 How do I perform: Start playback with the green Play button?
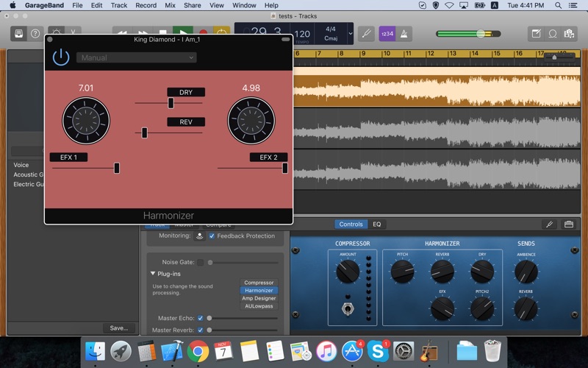pyautogui.click(x=182, y=32)
